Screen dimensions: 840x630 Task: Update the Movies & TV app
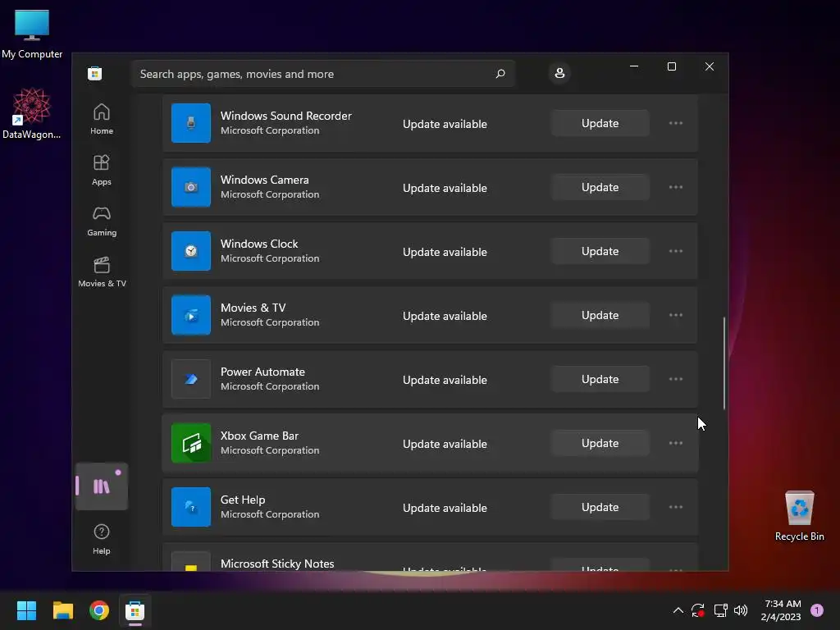[x=600, y=315]
